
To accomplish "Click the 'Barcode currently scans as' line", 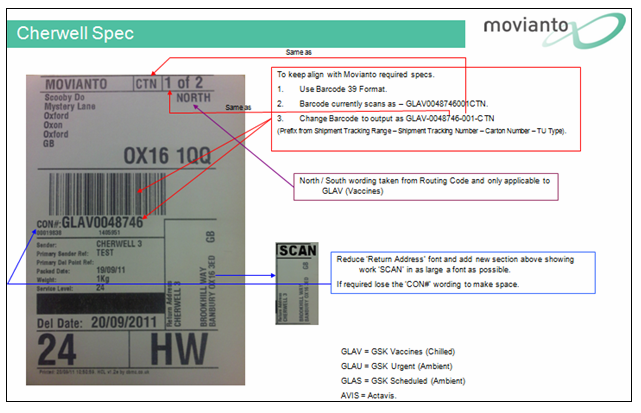I will click(393, 104).
